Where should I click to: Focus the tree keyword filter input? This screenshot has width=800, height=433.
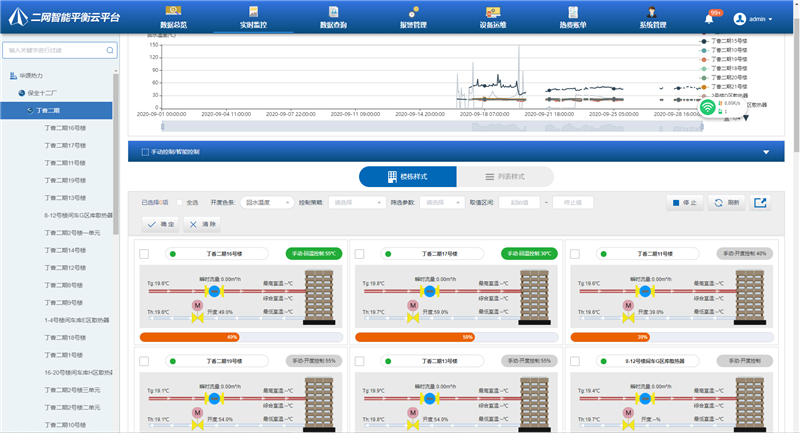click(60, 50)
